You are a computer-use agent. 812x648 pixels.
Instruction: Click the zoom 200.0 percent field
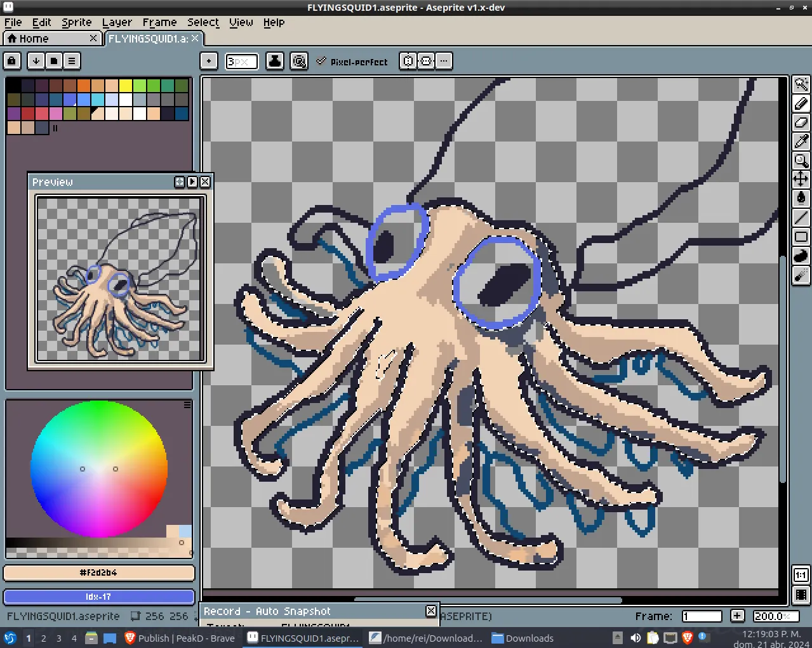[776, 616]
